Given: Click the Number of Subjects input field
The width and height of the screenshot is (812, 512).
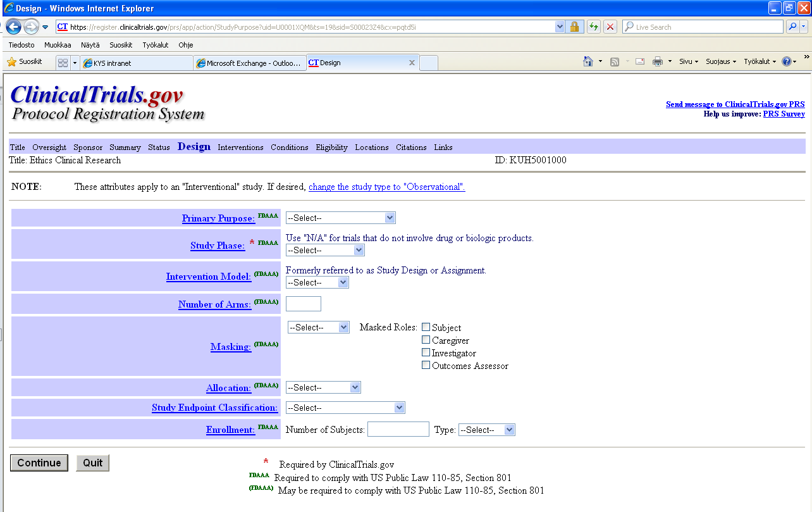Looking at the screenshot, I should (398, 429).
